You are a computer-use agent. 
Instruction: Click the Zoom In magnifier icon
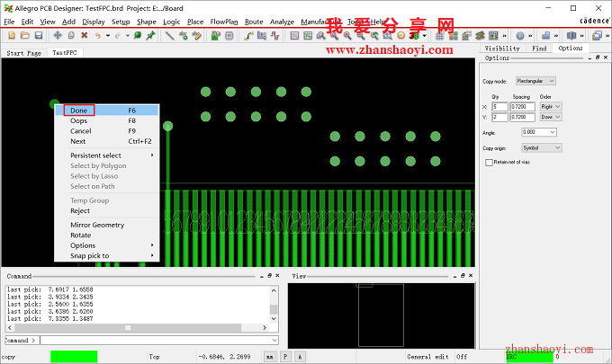click(347, 35)
